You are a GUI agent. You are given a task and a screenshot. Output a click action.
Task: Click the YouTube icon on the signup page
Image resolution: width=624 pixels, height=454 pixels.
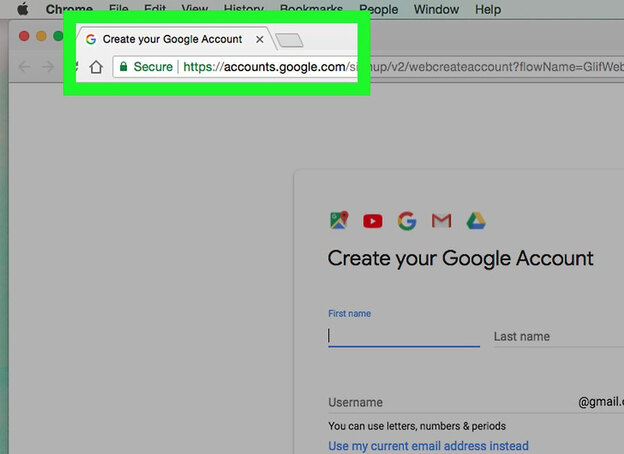pos(373,221)
